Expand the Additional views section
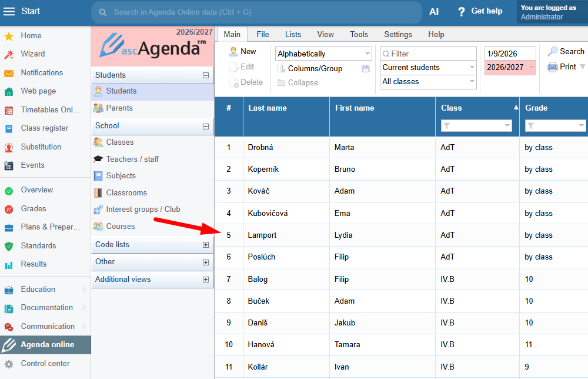The width and height of the screenshot is (588, 379). (205, 280)
